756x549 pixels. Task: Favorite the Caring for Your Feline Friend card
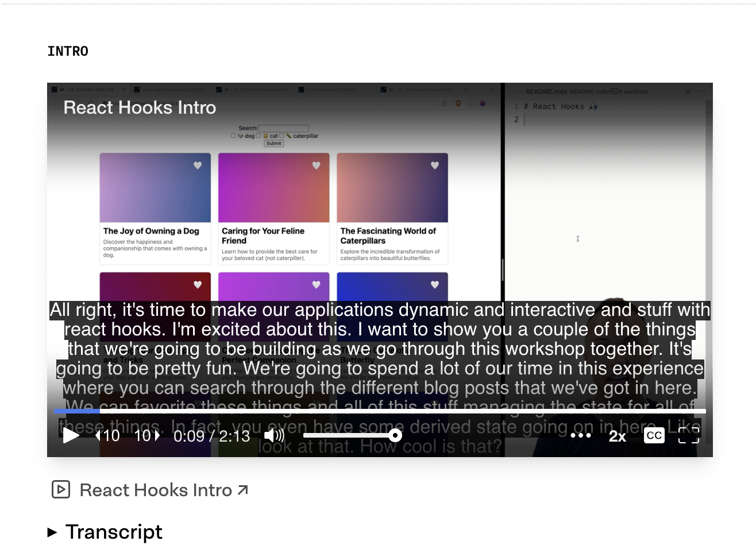pos(316,165)
